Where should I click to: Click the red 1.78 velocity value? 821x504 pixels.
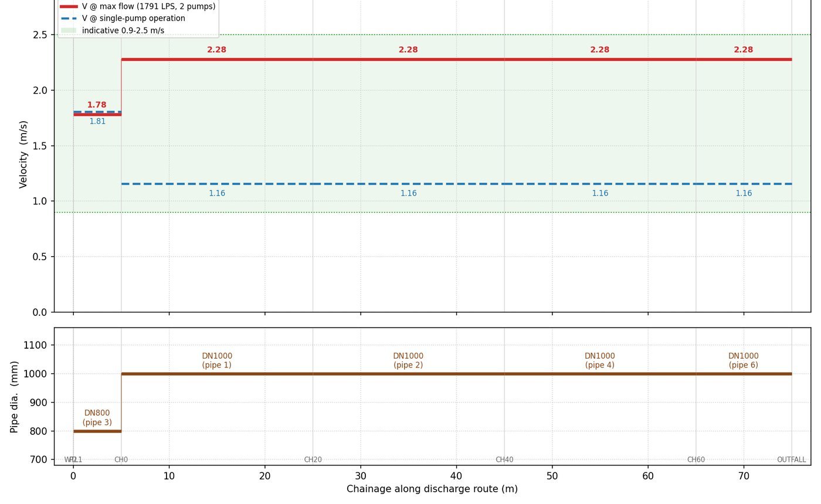97,105
